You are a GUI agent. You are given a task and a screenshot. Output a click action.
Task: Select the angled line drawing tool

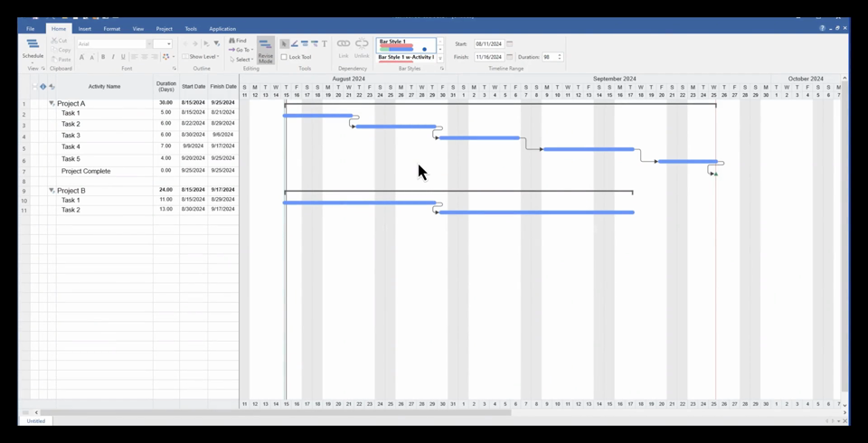tap(295, 43)
